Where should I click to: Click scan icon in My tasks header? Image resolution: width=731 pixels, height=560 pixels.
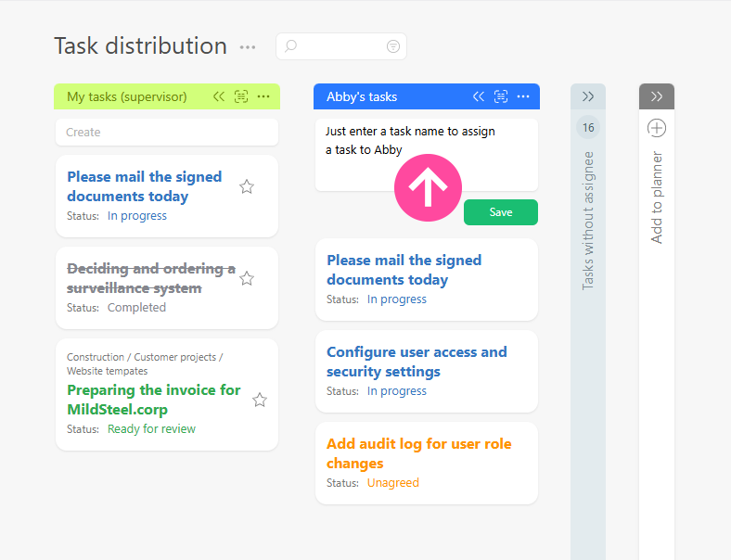241,96
